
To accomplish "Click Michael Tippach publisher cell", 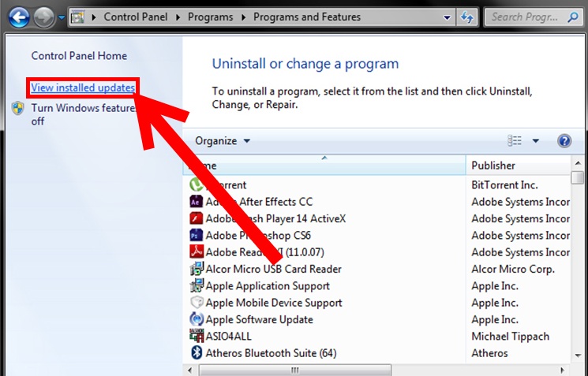I will pyautogui.click(x=510, y=337).
